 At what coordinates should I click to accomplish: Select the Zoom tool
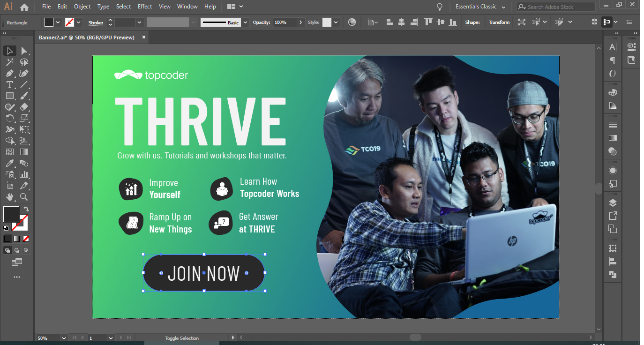pos(24,197)
